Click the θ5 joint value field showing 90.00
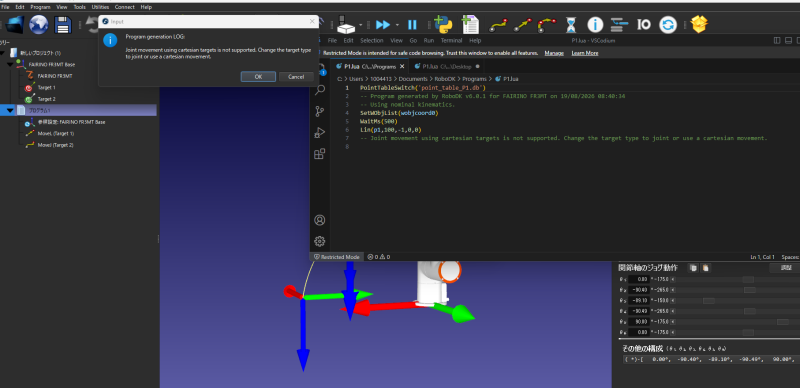The width and height of the screenshot is (800, 388). (638, 322)
